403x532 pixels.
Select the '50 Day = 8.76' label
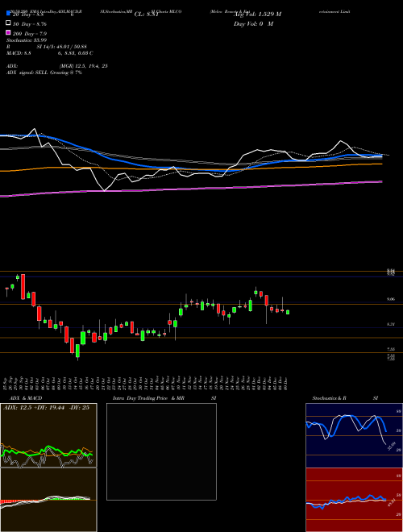pos(30,24)
